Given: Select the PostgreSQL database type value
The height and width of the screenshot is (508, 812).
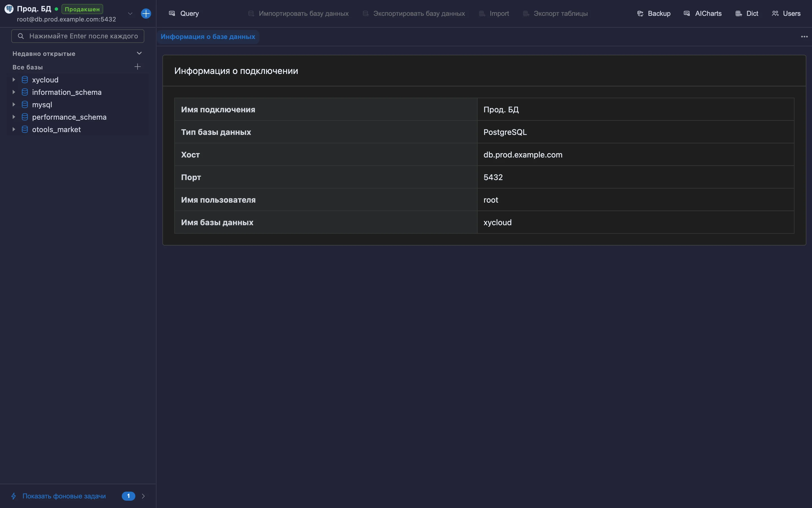Looking at the screenshot, I should [x=505, y=132].
